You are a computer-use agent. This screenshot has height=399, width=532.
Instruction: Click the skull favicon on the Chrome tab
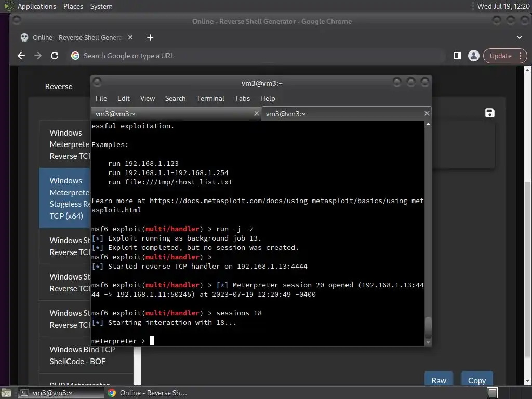(x=24, y=37)
